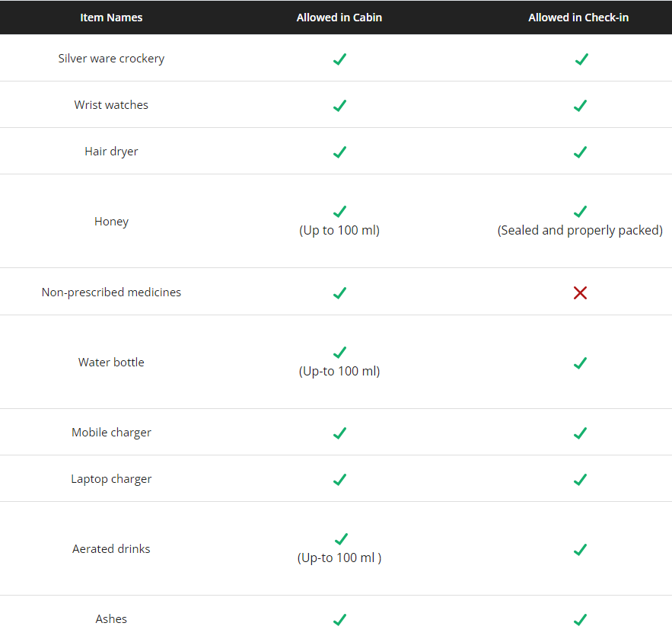Click the check-in checkmark for Water bottle
Image resolution: width=672 pixels, height=639 pixels.
click(x=580, y=363)
